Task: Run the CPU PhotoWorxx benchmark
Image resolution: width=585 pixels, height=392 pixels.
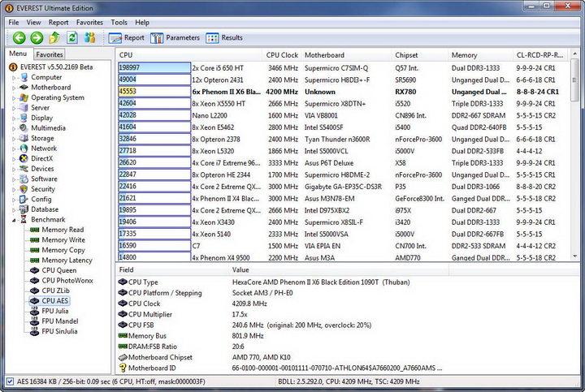Action: click(67, 280)
